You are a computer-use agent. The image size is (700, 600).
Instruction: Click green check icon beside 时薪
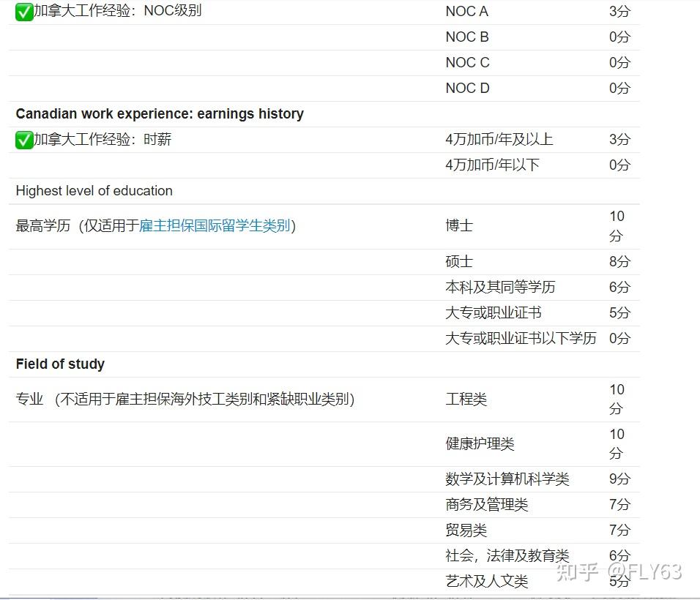[x=24, y=140]
